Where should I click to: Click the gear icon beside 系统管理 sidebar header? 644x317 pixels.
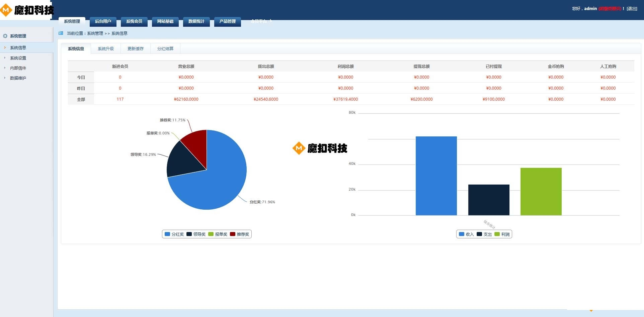tap(5, 36)
